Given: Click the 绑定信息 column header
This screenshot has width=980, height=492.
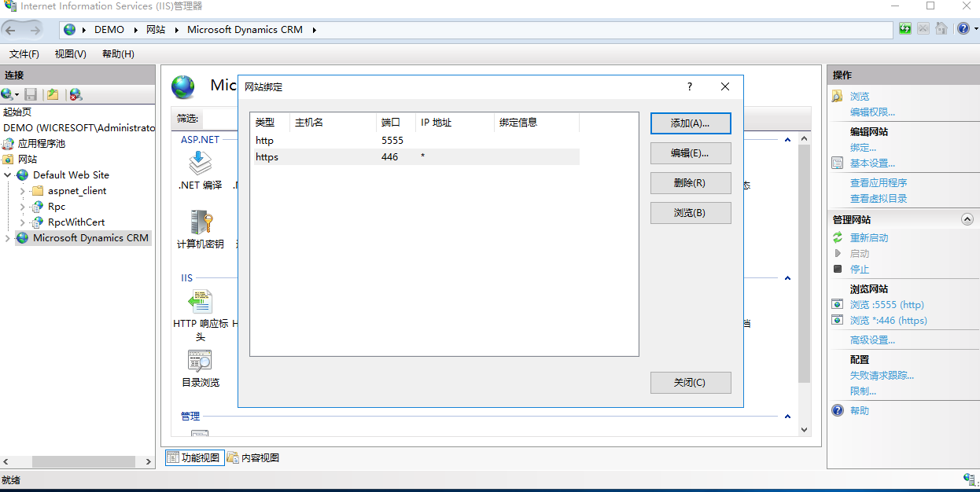Looking at the screenshot, I should click(x=537, y=123).
